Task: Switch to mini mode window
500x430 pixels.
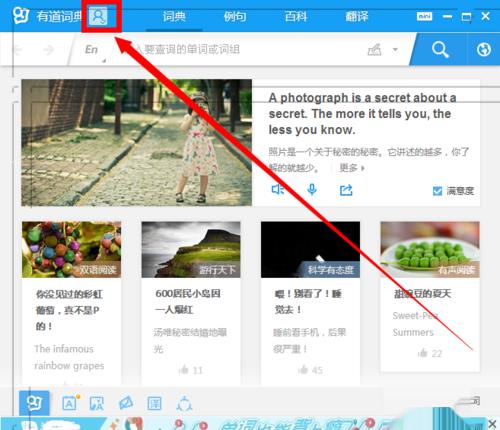Action: [424, 16]
